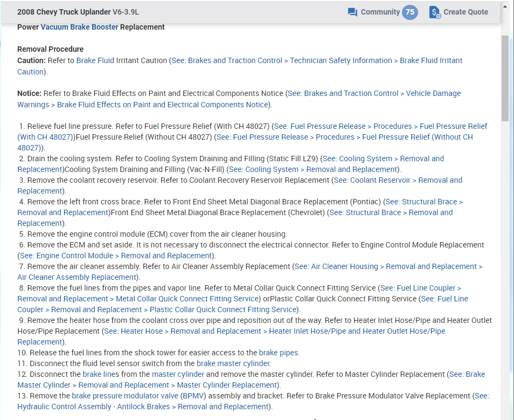Open the Vacuum Brake Booster link
This screenshot has height=420, width=514.
[x=79, y=27]
